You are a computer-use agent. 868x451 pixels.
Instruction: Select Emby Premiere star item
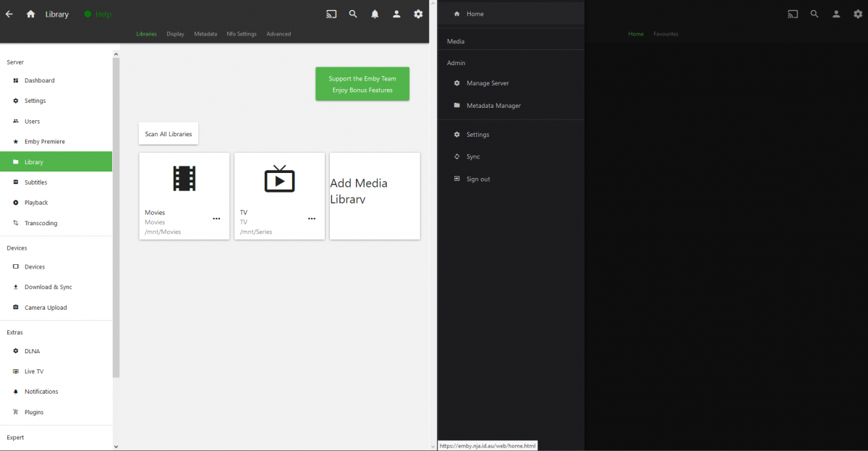[x=44, y=141]
